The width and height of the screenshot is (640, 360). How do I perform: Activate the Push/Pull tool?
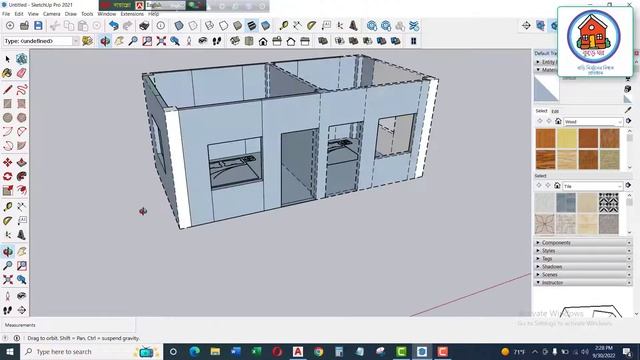22,162
